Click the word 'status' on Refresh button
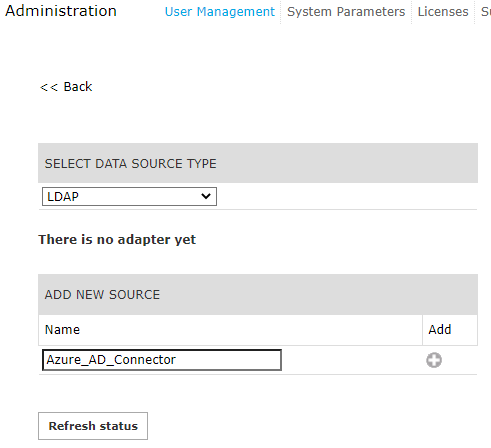Image resolution: width=491 pixels, height=448 pixels. (x=119, y=426)
